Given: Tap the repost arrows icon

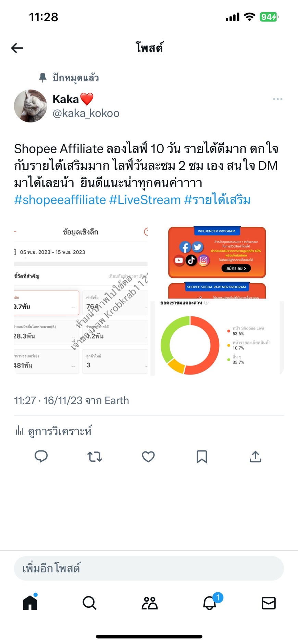Looking at the screenshot, I should pyautogui.click(x=95, y=457).
